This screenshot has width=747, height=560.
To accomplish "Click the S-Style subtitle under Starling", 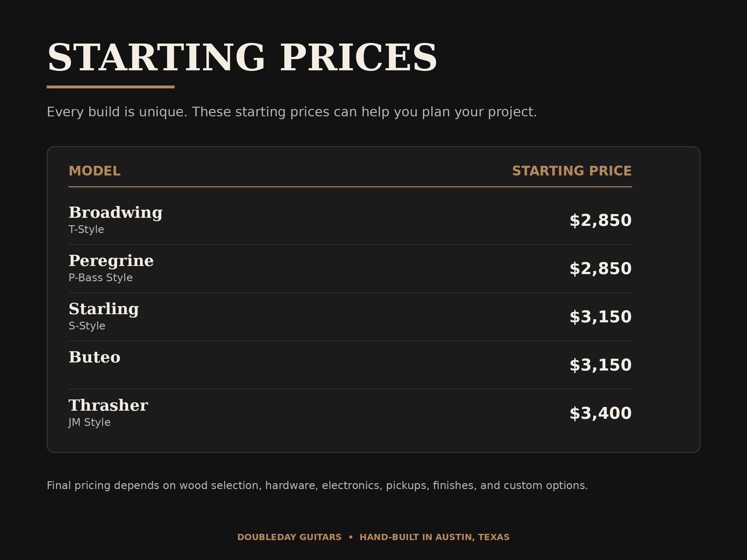I will (x=87, y=326).
